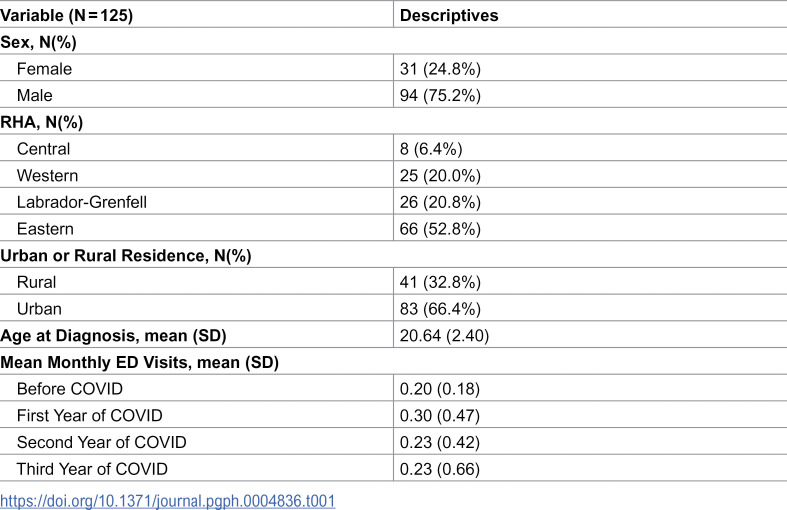Image resolution: width=787 pixels, height=510 pixels.
Task: Select the Rural value 41 (32.8%)
Action: 440,282
